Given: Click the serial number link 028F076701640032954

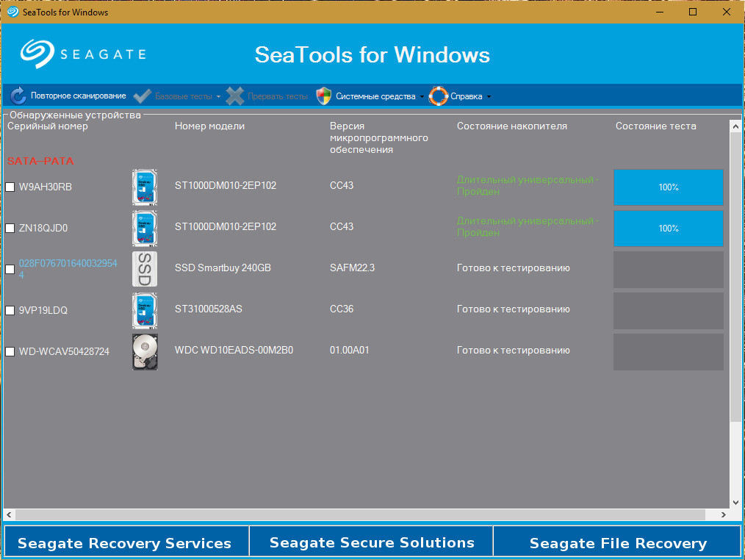Looking at the screenshot, I should [x=68, y=268].
